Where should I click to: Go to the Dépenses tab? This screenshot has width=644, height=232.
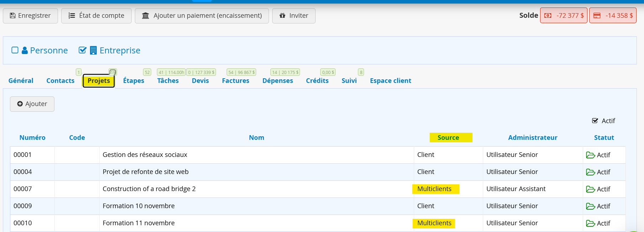[278, 81]
